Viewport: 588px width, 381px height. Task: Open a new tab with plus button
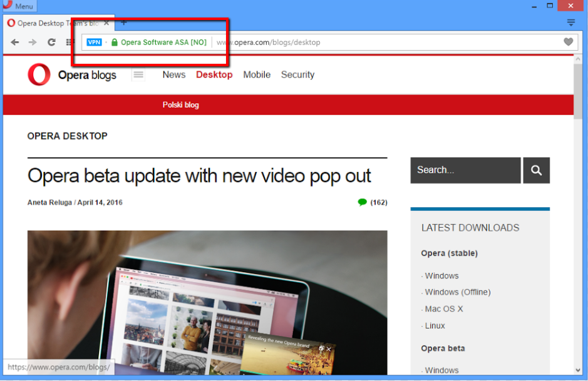pos(124,23)
